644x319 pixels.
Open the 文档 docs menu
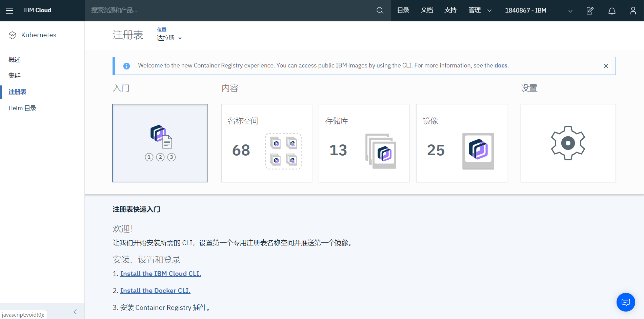tap(427, 11)
